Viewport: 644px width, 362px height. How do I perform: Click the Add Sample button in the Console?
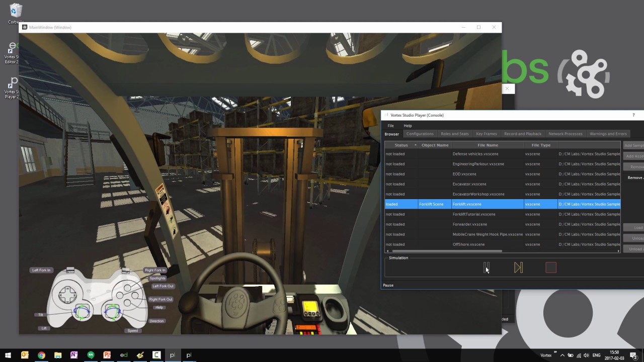pyautogui.click(x=634, y=145)
